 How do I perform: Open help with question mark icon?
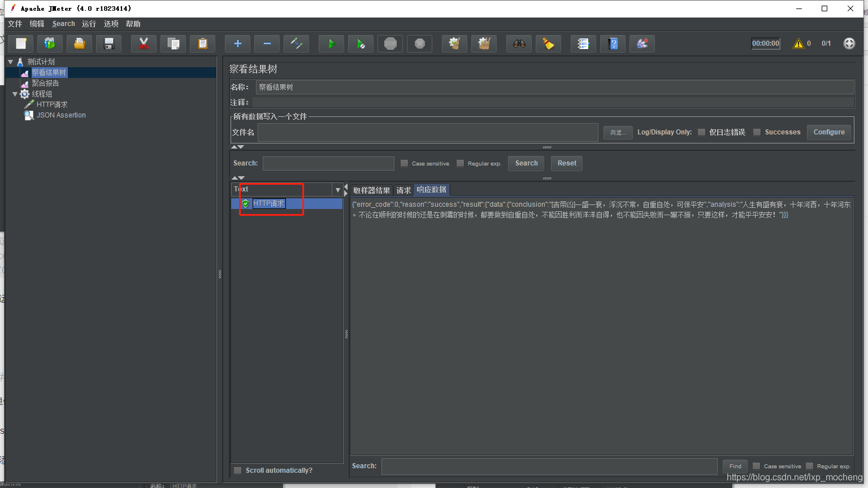pyautogui.click(x=613, y=43)
